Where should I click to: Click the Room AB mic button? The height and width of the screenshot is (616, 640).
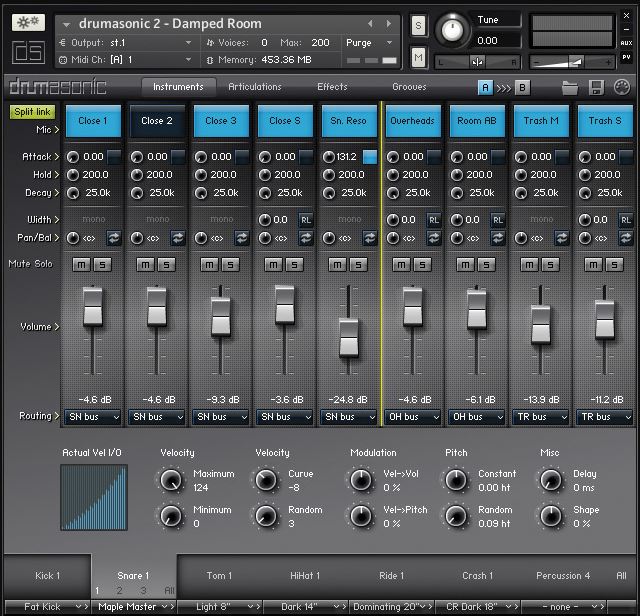[477, 121]
